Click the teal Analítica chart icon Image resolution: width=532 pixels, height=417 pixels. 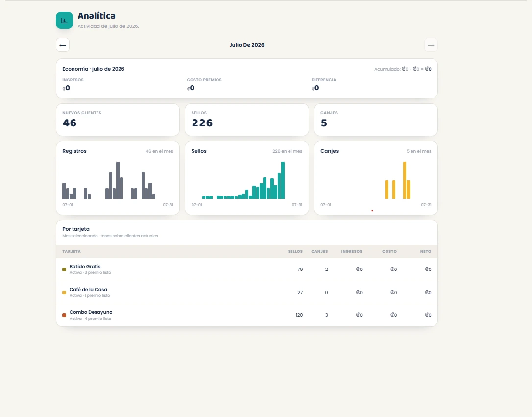click(x=64, y=21)
